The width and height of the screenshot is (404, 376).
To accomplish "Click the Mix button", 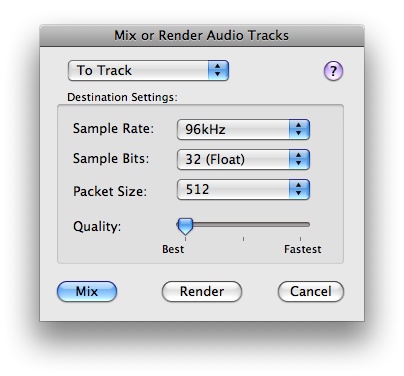I will coord(87,292).
